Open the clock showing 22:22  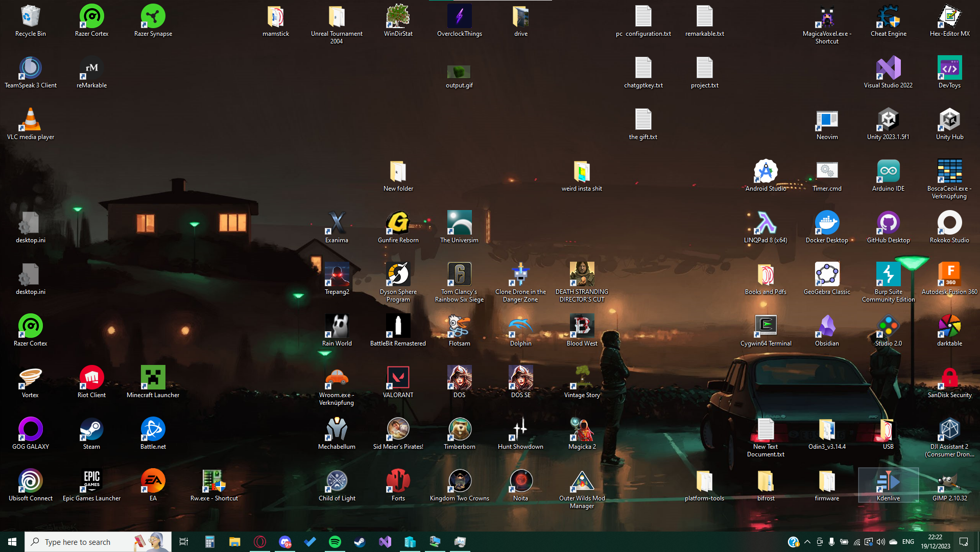pyautogui.click(x=936, y=542)
